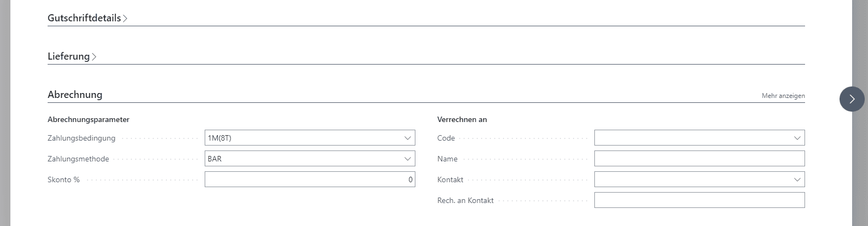Click the Mehr anzeigen link
This screenshot has height=226, width=868.
pyautogui.click(x=783, y=96)
